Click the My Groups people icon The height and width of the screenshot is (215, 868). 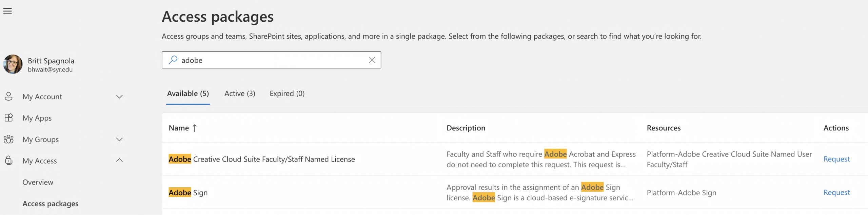(x=9, y=139)
